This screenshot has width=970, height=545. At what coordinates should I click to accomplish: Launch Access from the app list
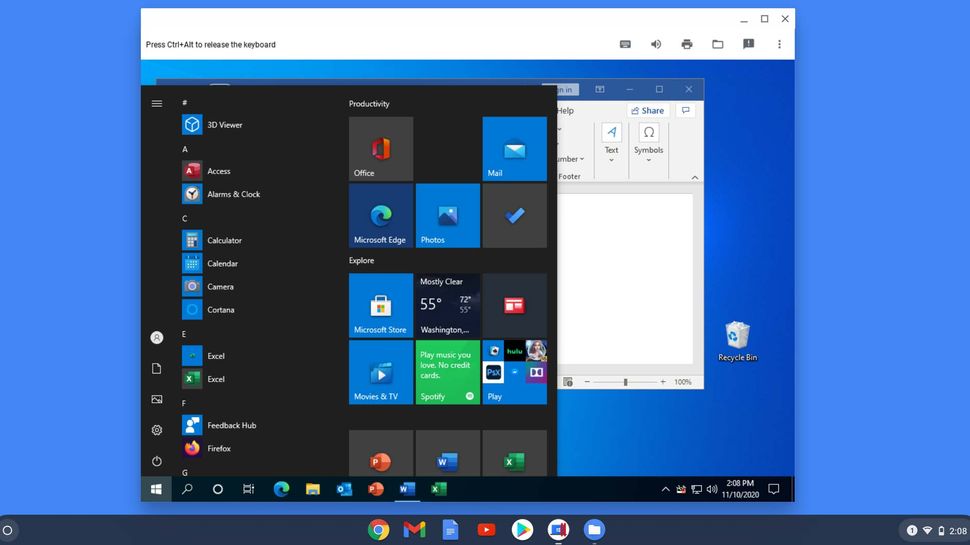coord(207,171)
